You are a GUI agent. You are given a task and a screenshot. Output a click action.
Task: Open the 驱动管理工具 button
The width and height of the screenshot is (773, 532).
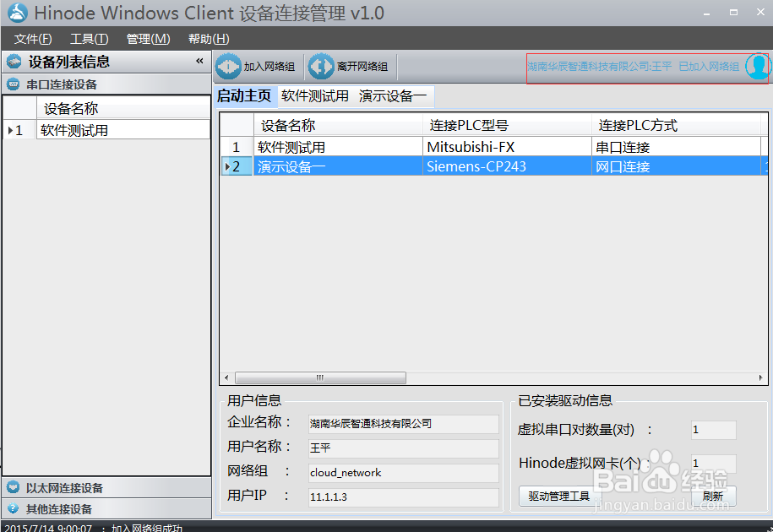pyautogui.click(x=559, y=496)
